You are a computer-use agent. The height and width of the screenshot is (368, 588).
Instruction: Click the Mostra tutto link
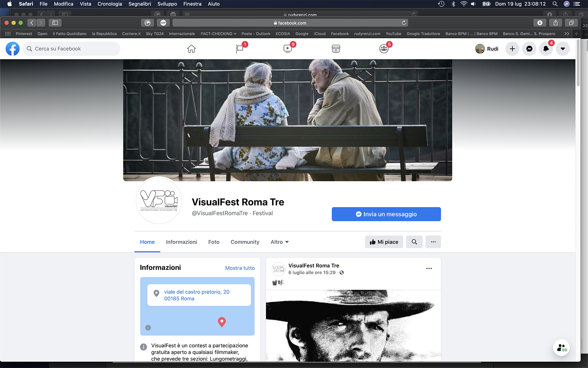tap(240, 268)
